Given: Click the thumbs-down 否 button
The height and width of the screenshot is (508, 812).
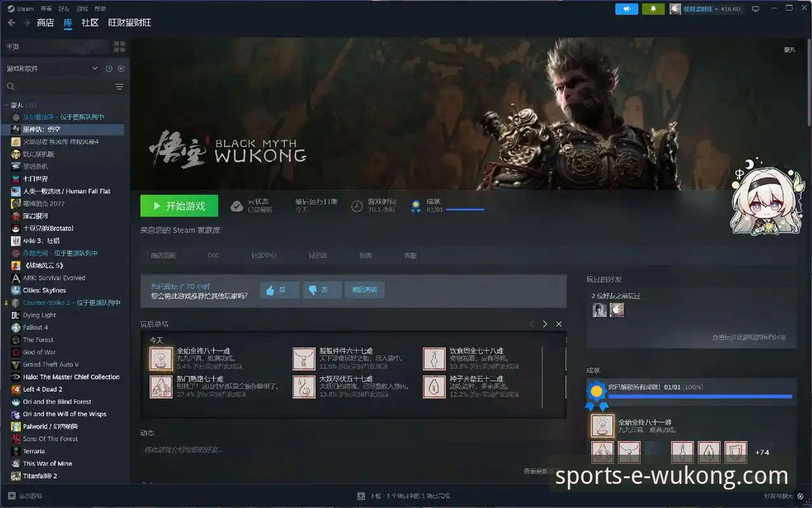Looking at the screenshot, I should (x=322, y=290).
